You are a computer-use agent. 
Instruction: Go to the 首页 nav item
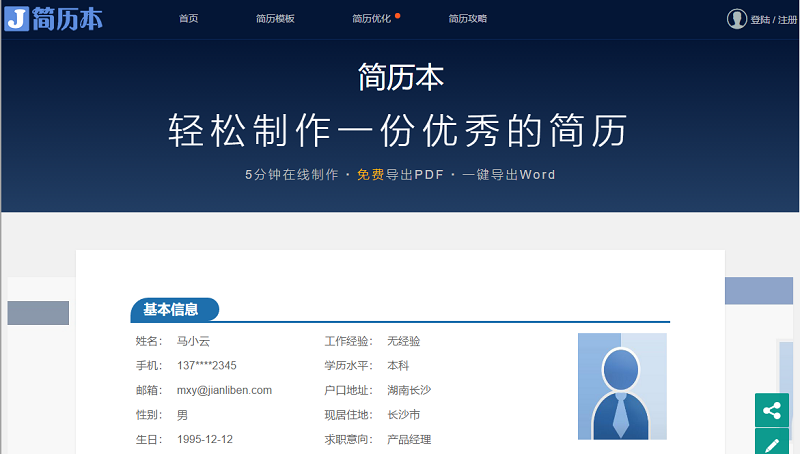188,19
